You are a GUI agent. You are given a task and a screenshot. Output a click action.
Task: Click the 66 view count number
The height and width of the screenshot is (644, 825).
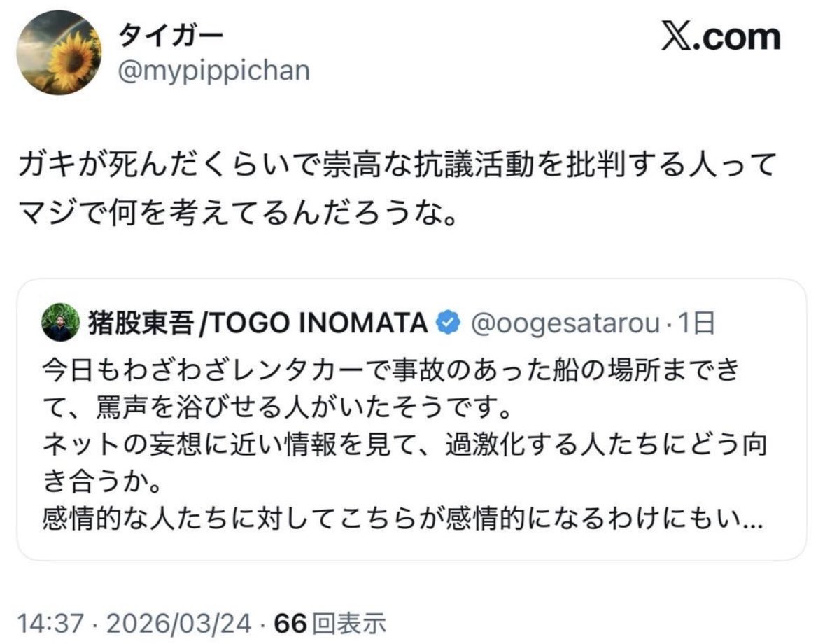[x=290, y=622]
